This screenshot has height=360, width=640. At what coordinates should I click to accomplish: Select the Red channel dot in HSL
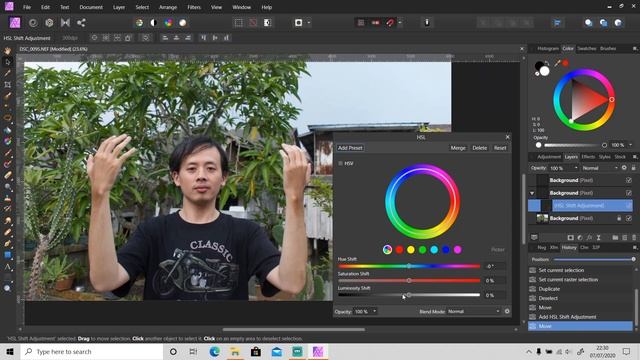coord(400,249)
